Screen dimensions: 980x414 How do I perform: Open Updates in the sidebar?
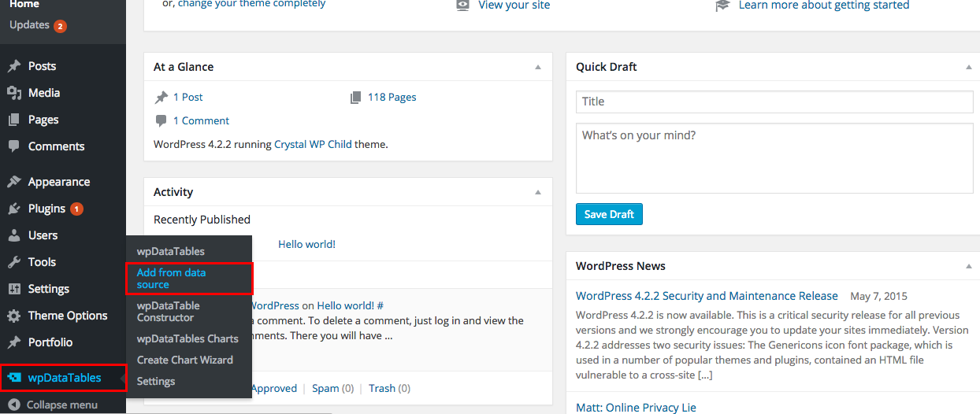click(x=29, y=25)
